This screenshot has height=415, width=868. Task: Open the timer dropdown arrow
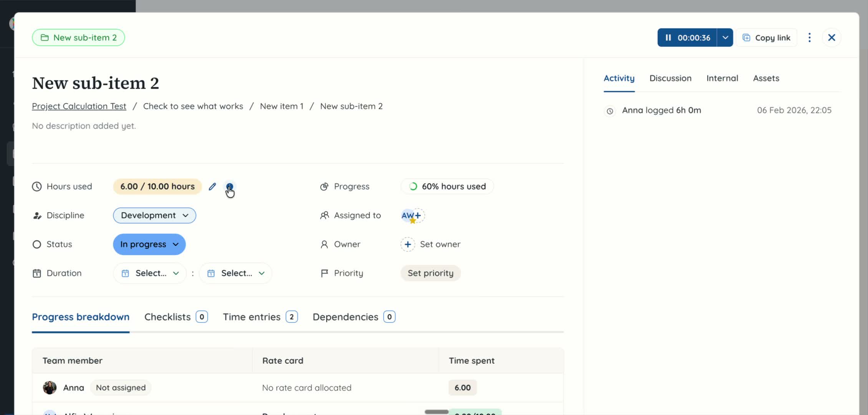coord(725,38)
